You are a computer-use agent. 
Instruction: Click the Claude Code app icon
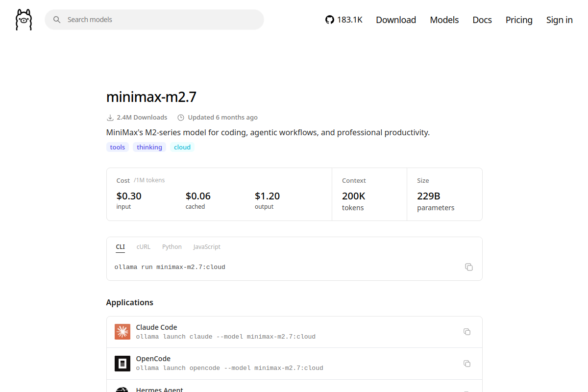coord(122,332)
